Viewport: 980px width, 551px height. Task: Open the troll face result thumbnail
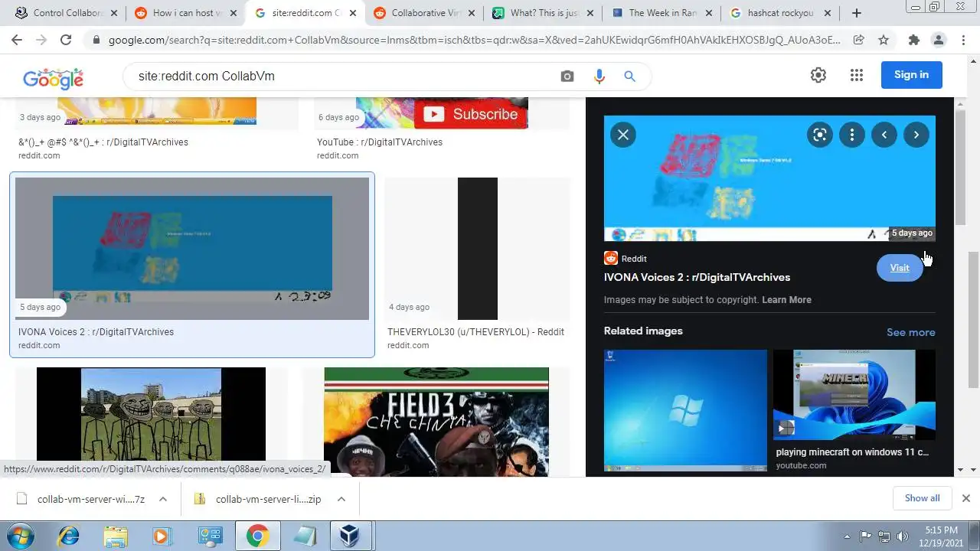point(152,422)
